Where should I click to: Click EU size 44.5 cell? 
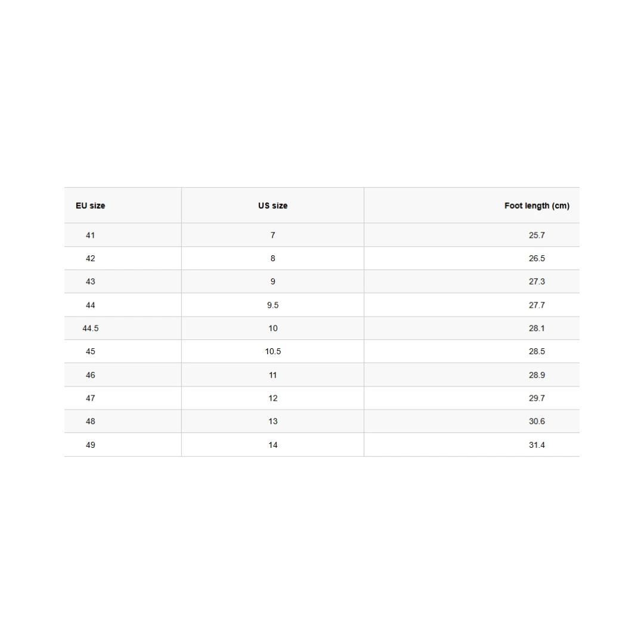tap(90, 328)
